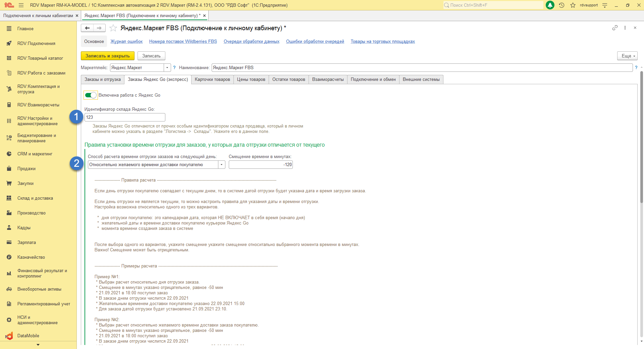Toggle Включена работа с Яндекс Go switch

91,95
